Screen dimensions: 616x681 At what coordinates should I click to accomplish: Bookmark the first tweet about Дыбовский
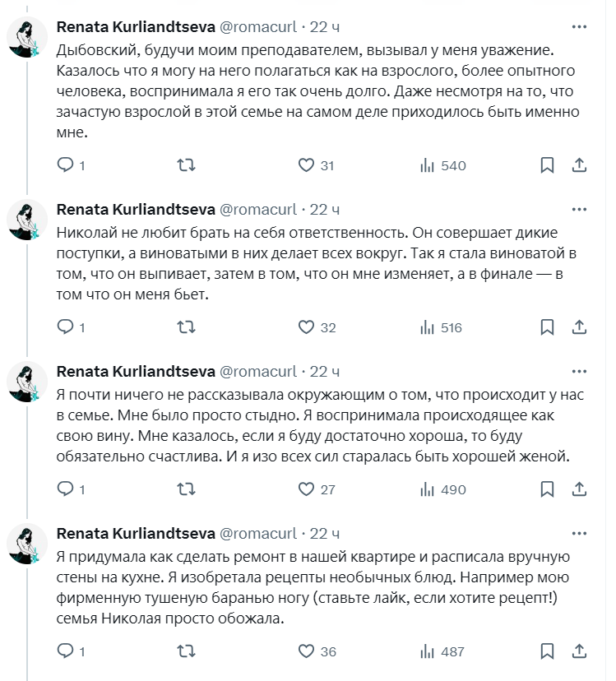point(547,165)
